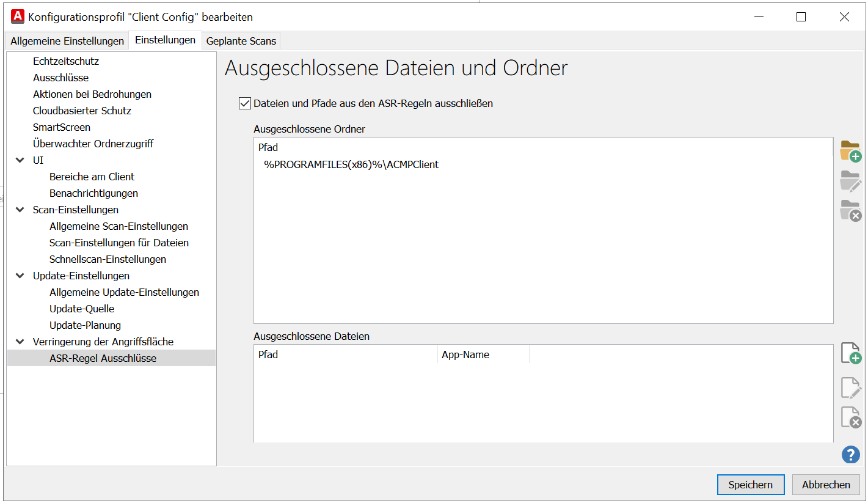Open help via the blue question mark
The image size is (868, 503).
[850, 454]
